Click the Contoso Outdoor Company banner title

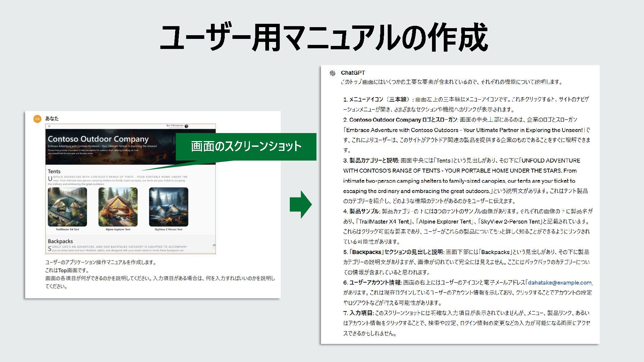click(x=98, y=139)
